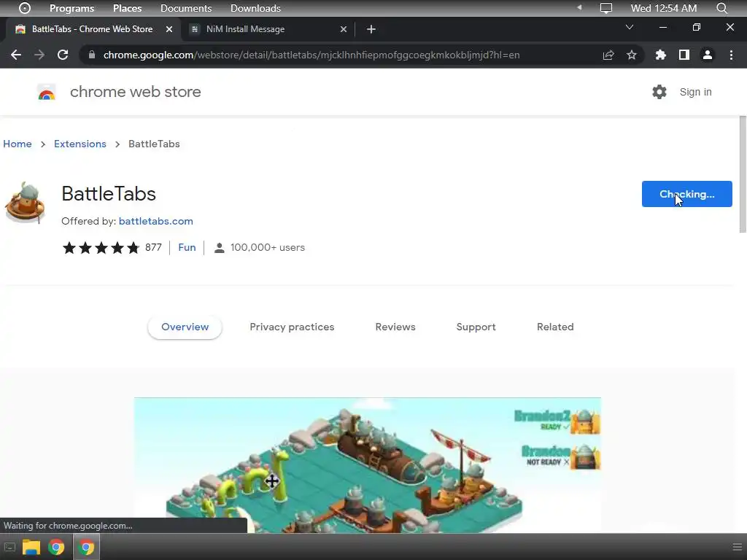Close the NiM Install Message tab

click(344, 29)
